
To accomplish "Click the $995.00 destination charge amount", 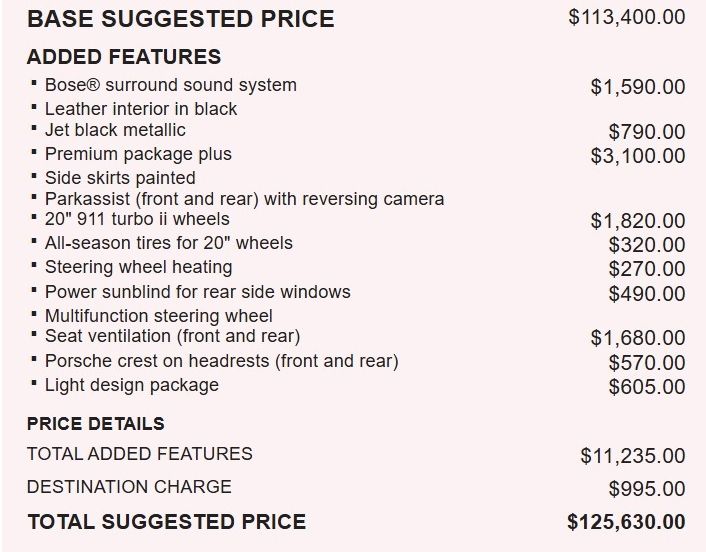I will [646, 489].
